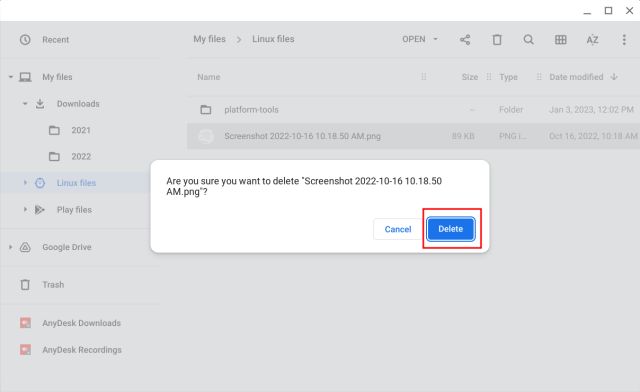Sort by the Type column header
Image resolution: width=640 pixels, height=392 pixels.
click(508, 77)
